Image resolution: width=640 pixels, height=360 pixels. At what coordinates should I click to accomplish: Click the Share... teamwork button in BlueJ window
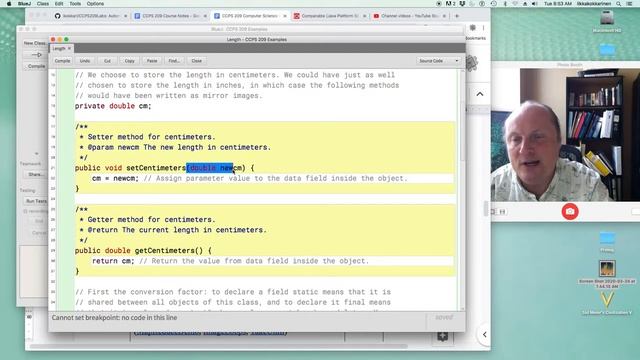coord(35,174)
